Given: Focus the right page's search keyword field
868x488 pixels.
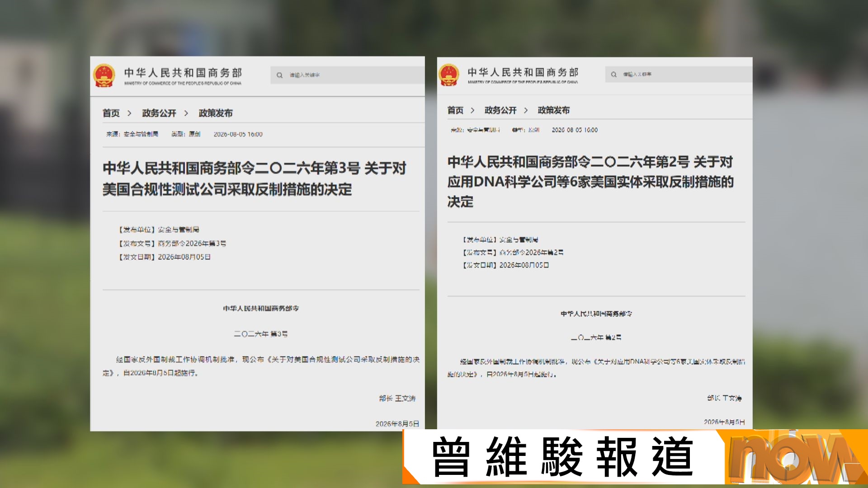Looking at the screenshot, I should (679, 74).
